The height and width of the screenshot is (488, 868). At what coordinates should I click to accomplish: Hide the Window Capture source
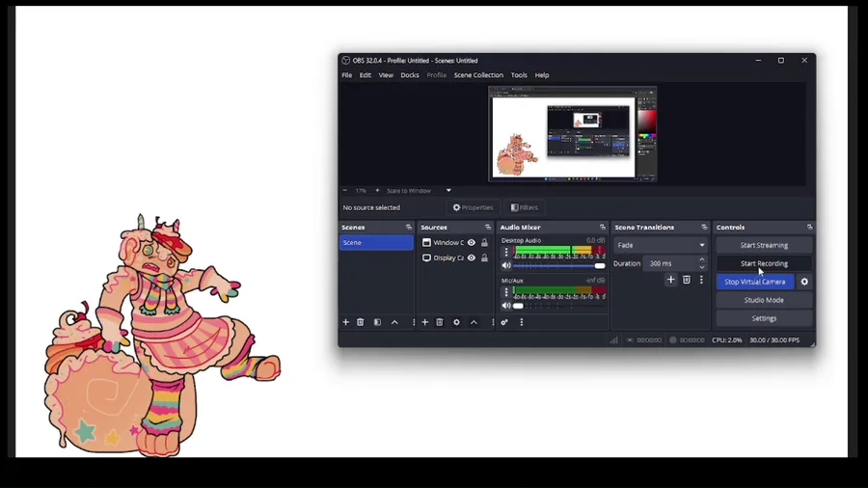(471, 242)
